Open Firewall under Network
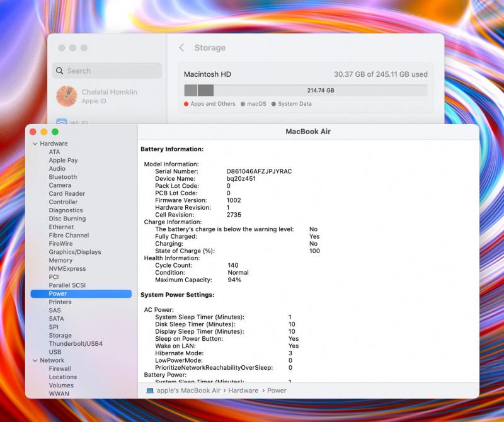Screen dimensions: 504x422 coord(60,369)
